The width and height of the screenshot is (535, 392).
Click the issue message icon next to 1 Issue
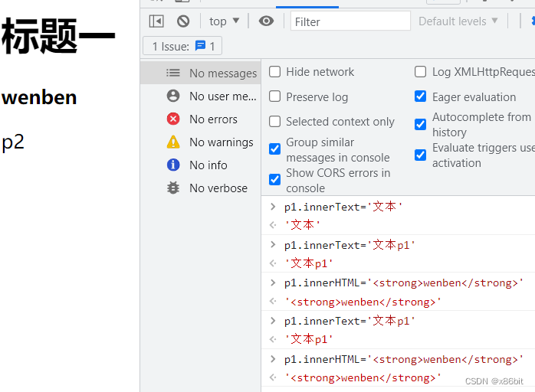pyautogui.click(x=200, y=45)
